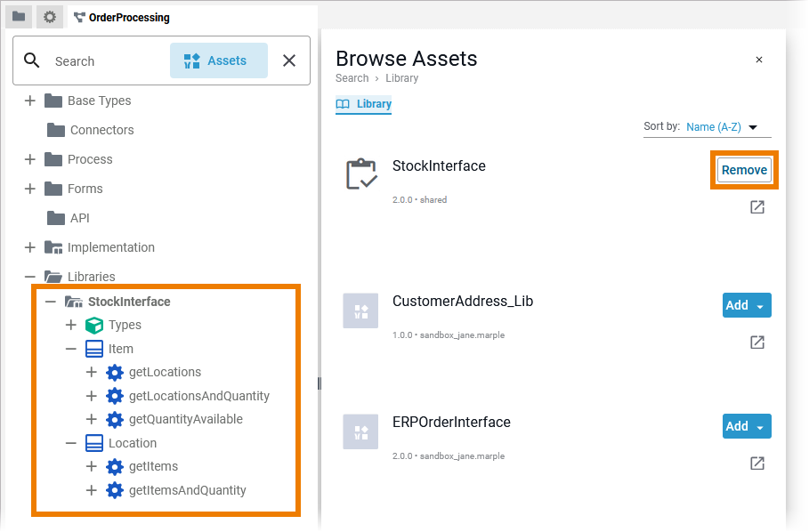Select the getItemsAndQuantity tree item
Viewport: 809px width, 532px height.
coord(187,490)
